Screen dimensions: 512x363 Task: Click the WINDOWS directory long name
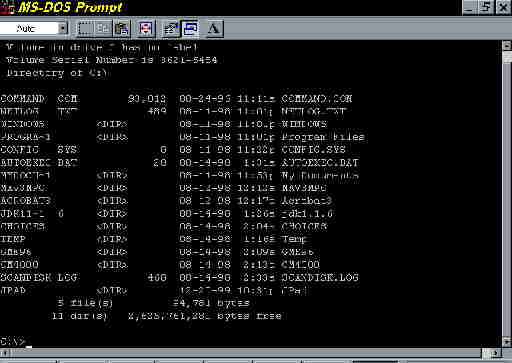304,124
